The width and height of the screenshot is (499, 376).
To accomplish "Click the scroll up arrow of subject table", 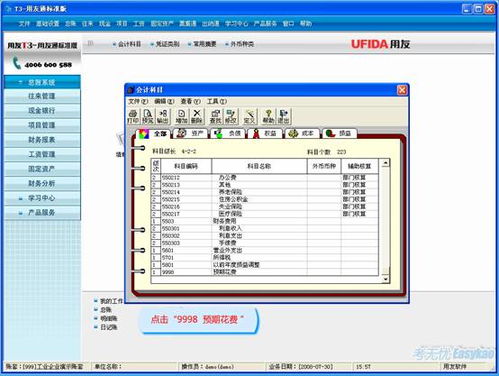I will pos(386,163).
